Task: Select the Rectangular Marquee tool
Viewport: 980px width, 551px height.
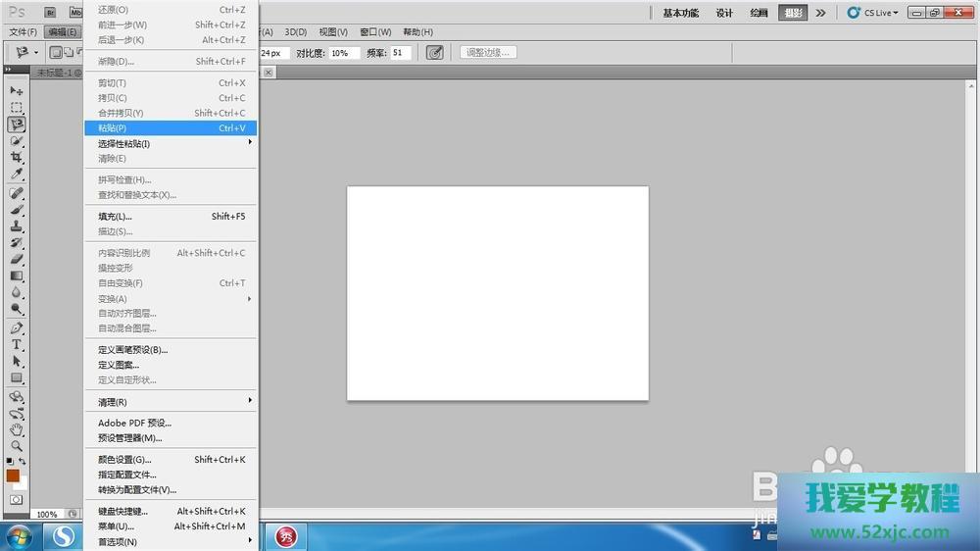Action: click(17, 107)
